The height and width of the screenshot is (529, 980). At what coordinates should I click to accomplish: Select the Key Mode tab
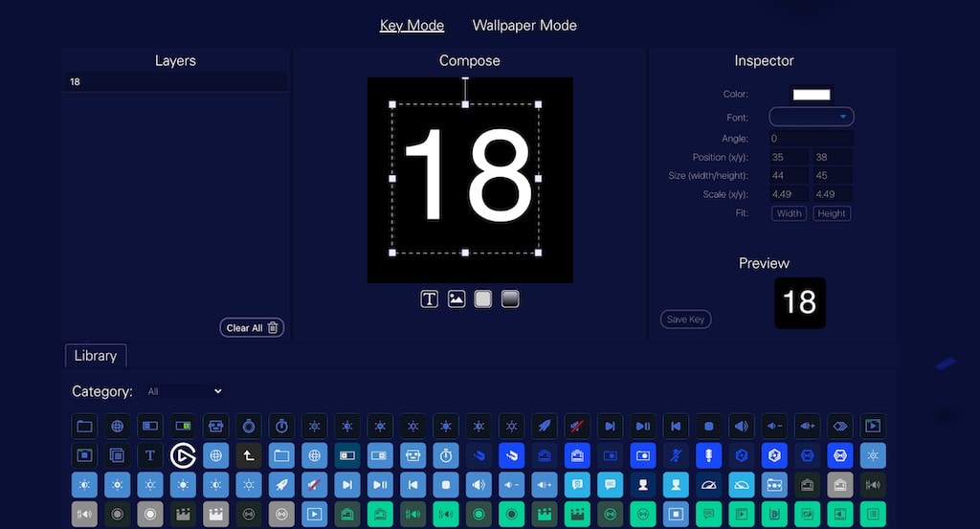coord(412,26)
